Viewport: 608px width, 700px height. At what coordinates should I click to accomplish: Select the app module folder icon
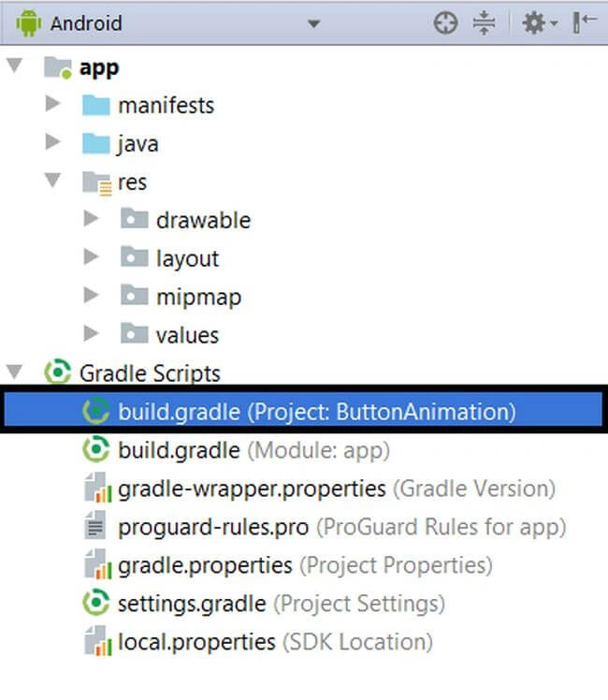(58, 68)
